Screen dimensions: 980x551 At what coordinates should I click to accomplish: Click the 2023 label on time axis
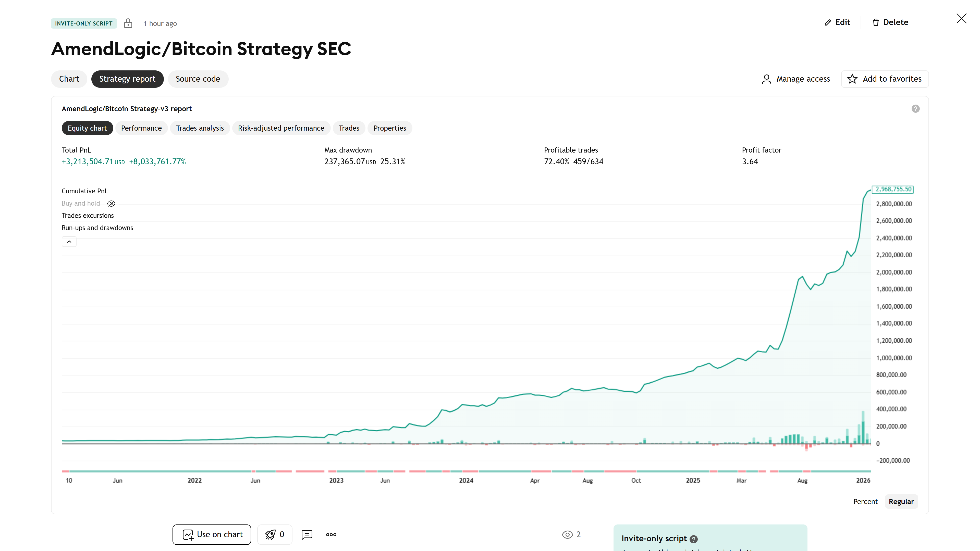click(x=336, y=480)
